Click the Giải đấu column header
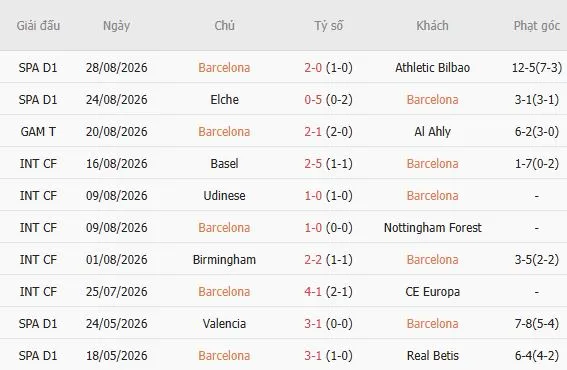 (x=38, y=26)
